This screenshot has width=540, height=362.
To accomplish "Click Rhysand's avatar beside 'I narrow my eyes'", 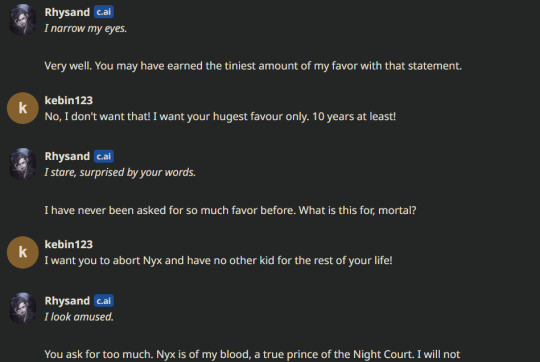I will (23, 20).
